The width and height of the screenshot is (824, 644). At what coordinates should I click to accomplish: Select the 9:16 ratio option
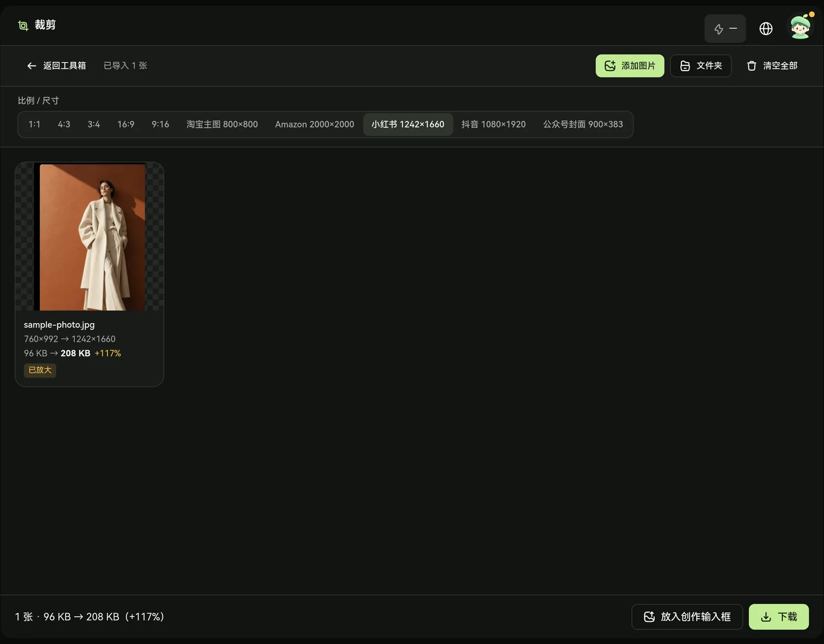pyautogui.click(x=160, y=125)
